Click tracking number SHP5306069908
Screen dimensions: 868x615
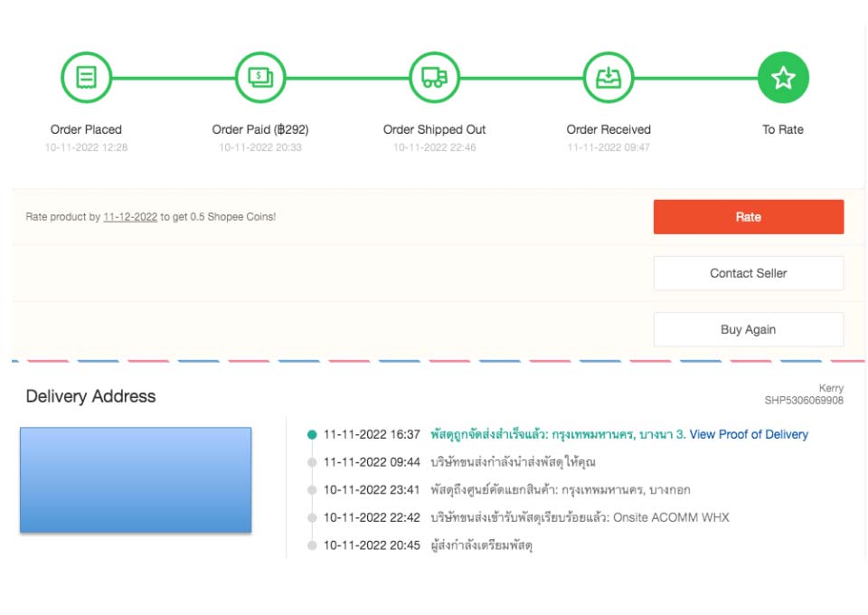[804, 400]
